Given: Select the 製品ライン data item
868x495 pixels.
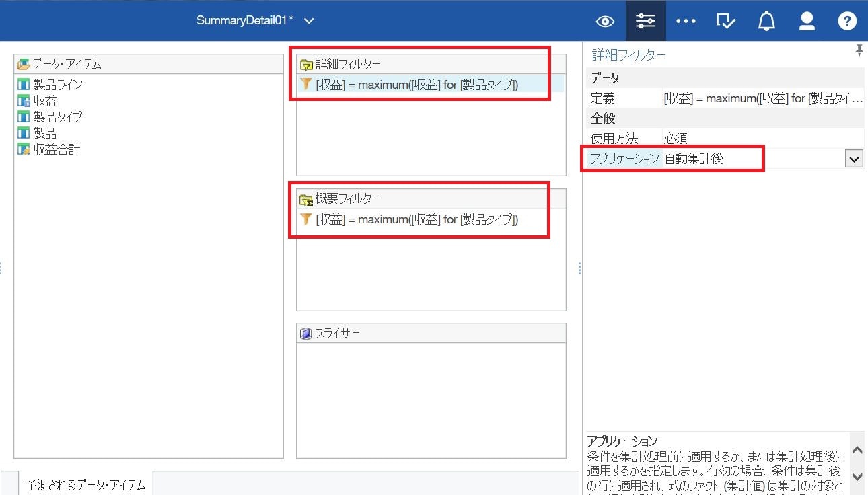Looking at the screenshot, I should tap(58, 84).
